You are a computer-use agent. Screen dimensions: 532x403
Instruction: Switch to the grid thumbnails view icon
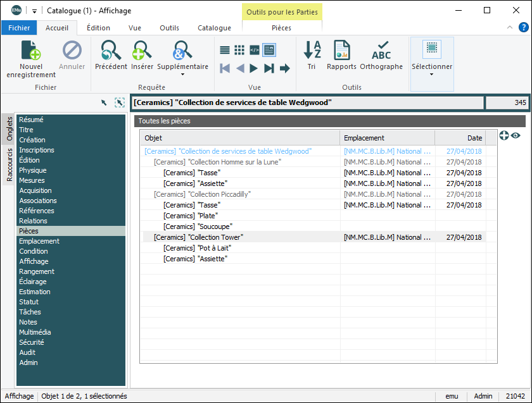pos(239,50)
